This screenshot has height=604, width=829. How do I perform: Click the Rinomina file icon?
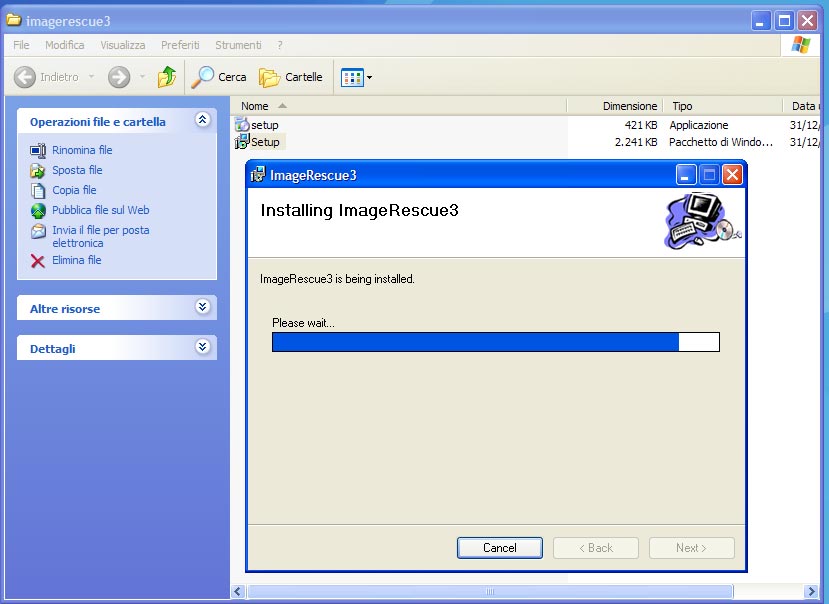point(38,151)
